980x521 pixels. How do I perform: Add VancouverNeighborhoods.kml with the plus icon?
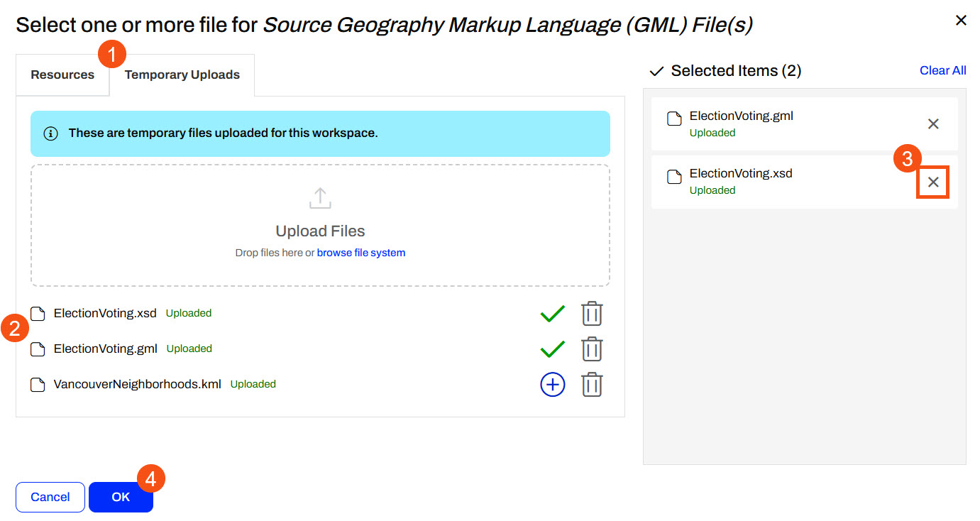tap(552, 385)
